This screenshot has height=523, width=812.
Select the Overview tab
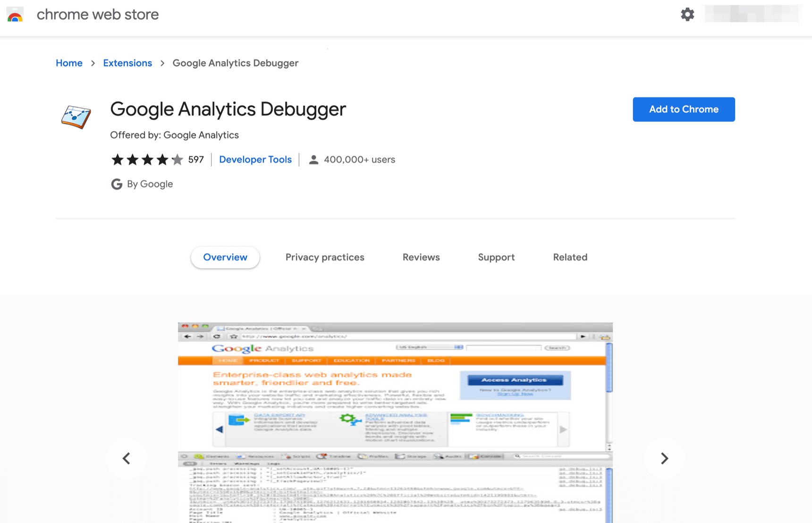tap(225, 257)
